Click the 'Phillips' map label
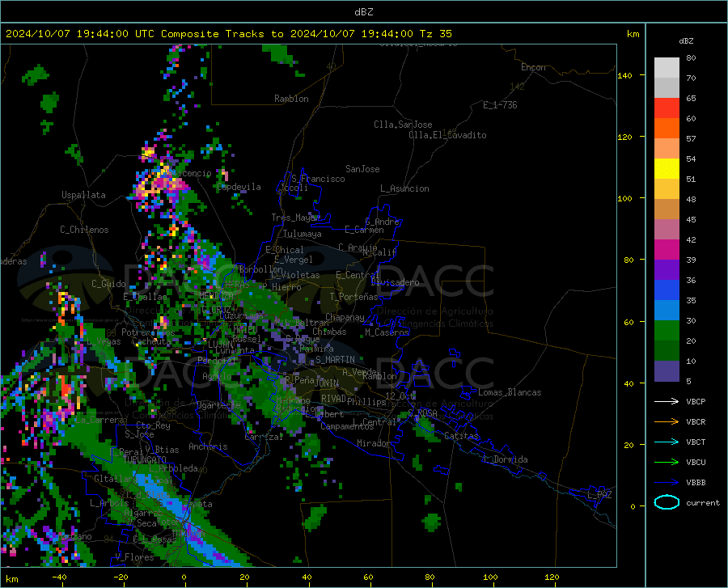The image size is (728, 588). [366, 401]
